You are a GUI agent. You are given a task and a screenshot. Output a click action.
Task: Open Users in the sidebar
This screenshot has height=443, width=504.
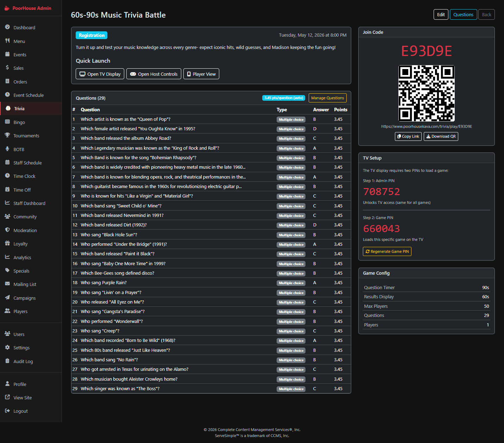[x=31, y=334]
